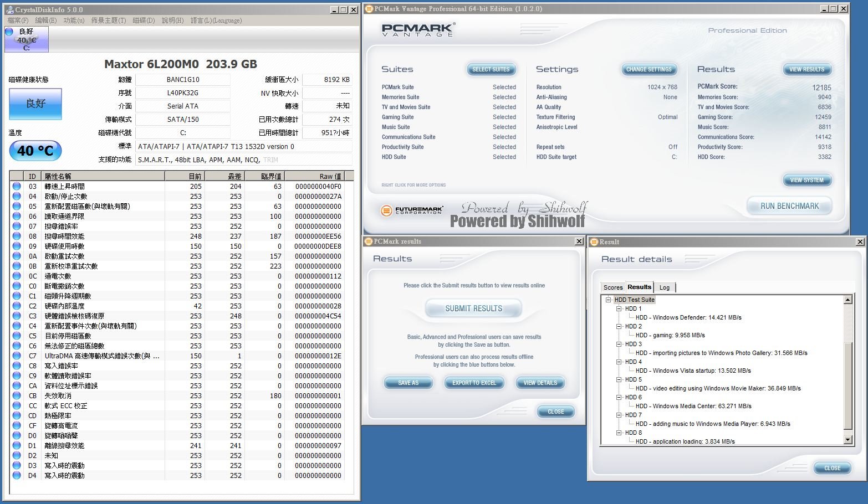The height and width of the screenshot is (504, 868).
Task: Click the Result details scrollbar down arrow
Action: point(847,440)
